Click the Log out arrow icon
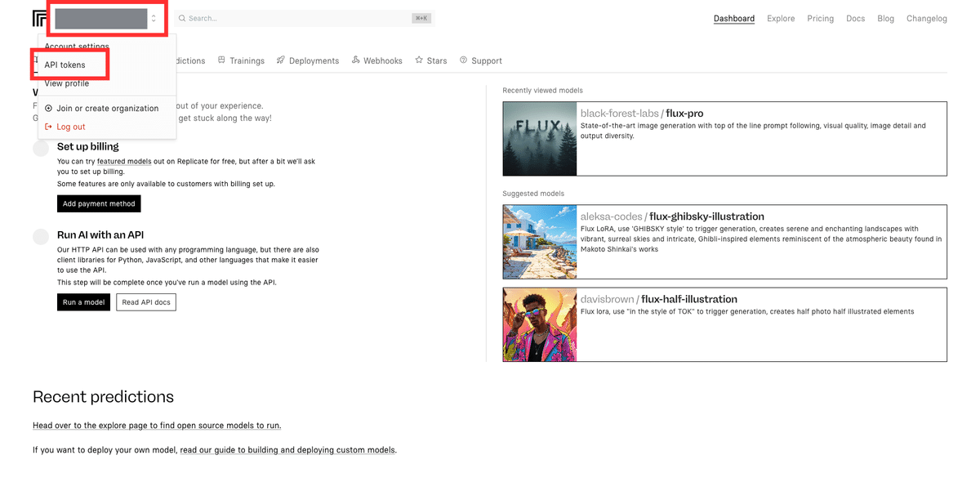980x491 pixels. coord(48,127)
